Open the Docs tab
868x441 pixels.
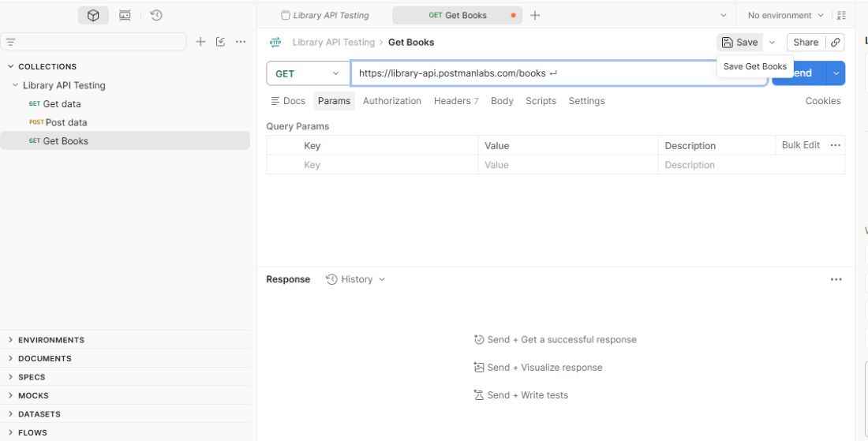point(288,101)
